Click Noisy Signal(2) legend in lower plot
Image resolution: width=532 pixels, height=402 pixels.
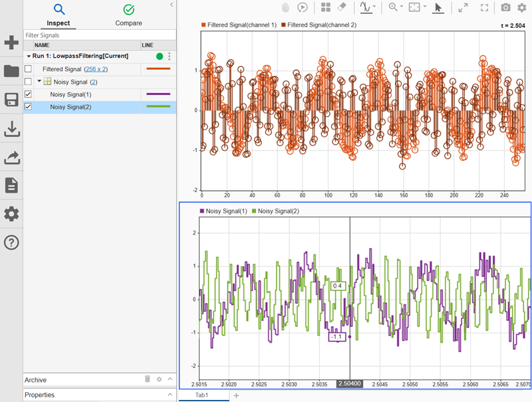point(275,211)
